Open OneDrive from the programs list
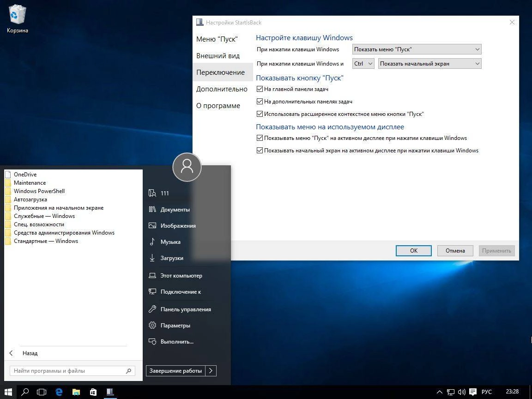The height and width of the screenshot is (399, 532). pyautogui.click(x=25, y=175)
